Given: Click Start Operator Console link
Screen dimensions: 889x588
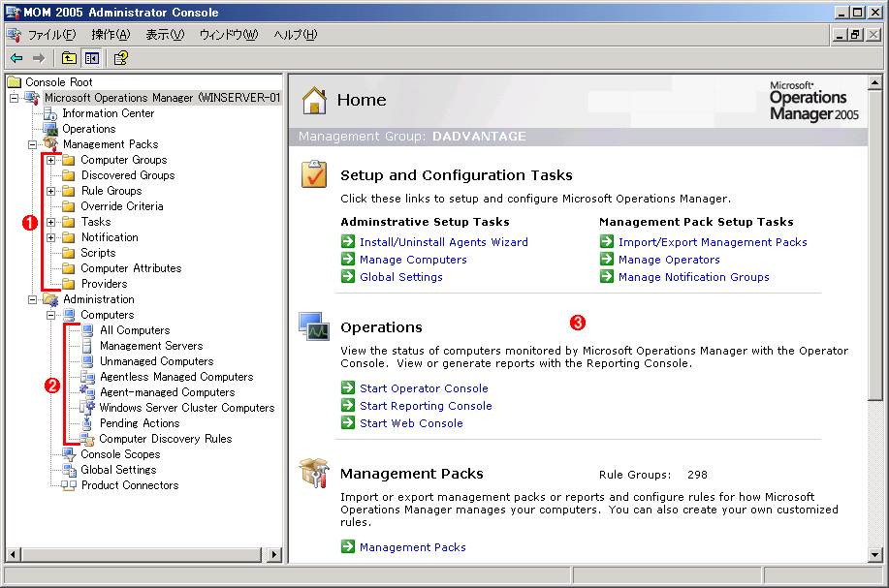Looking at the screenshot, I should [424, 388].
